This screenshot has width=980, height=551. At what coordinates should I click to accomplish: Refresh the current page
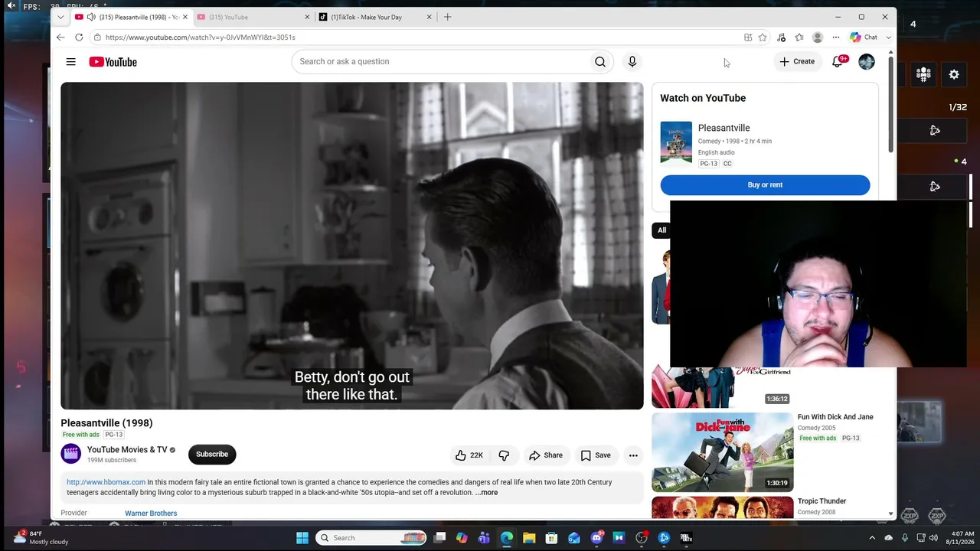point(79,37)
